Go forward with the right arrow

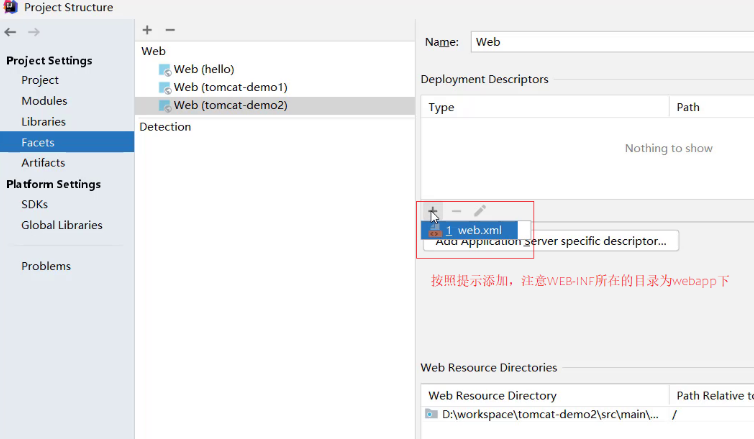click(x=34, y=32)
